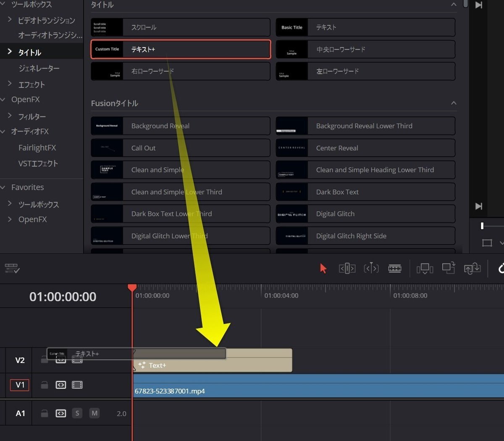This screenshot has width=504, height=441.
Task: Lock the V1 video track
Action: [45, 385]
